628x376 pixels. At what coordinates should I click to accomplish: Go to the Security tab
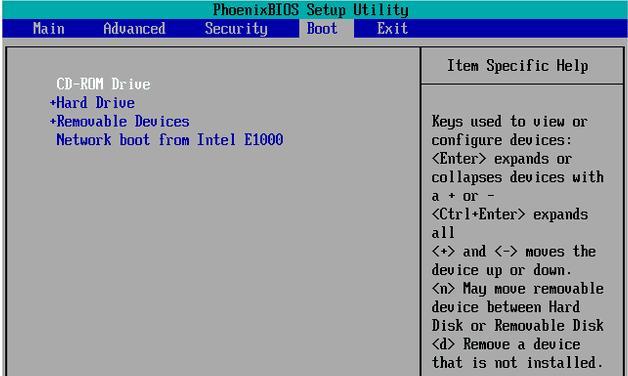(x=236, y=29)
